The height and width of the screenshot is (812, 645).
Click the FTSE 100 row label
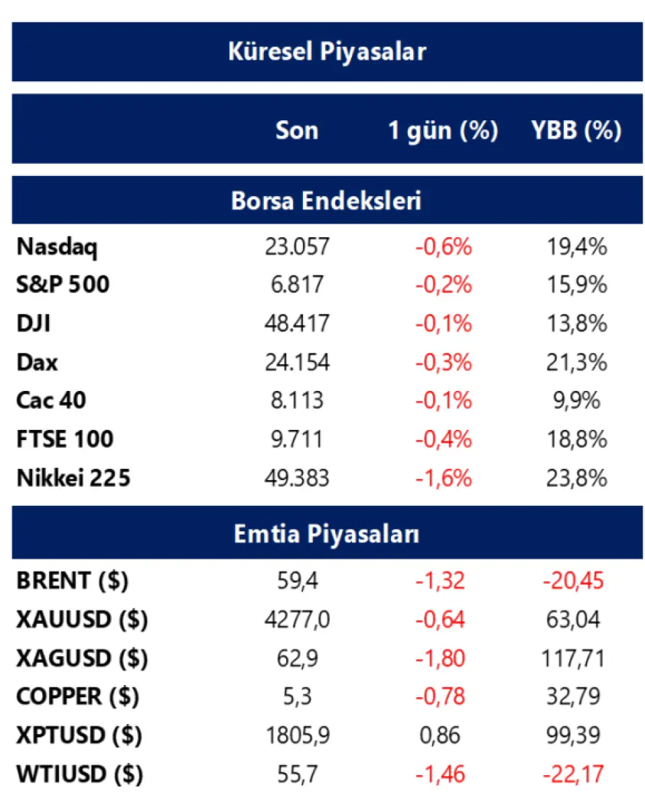pos(64,439)
